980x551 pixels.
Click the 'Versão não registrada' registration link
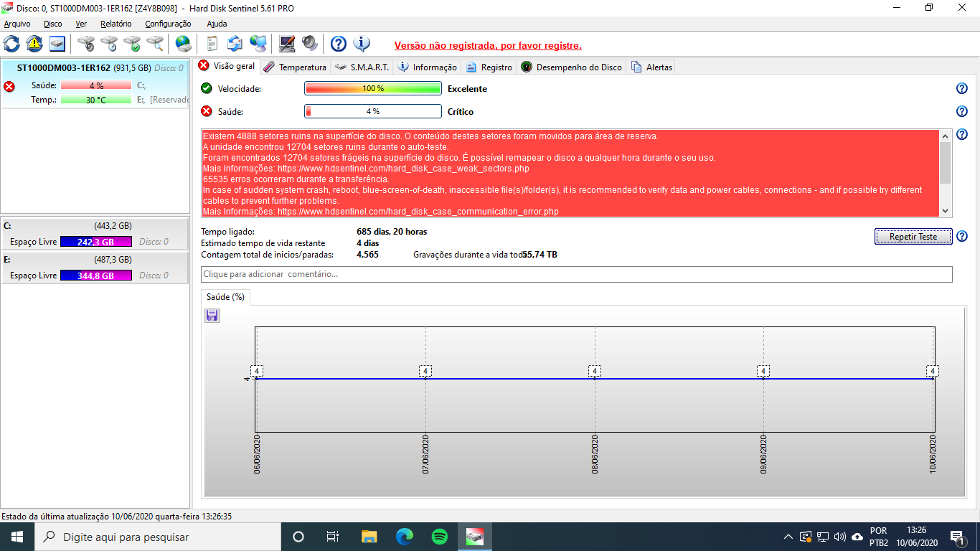[x=488, y=45]
